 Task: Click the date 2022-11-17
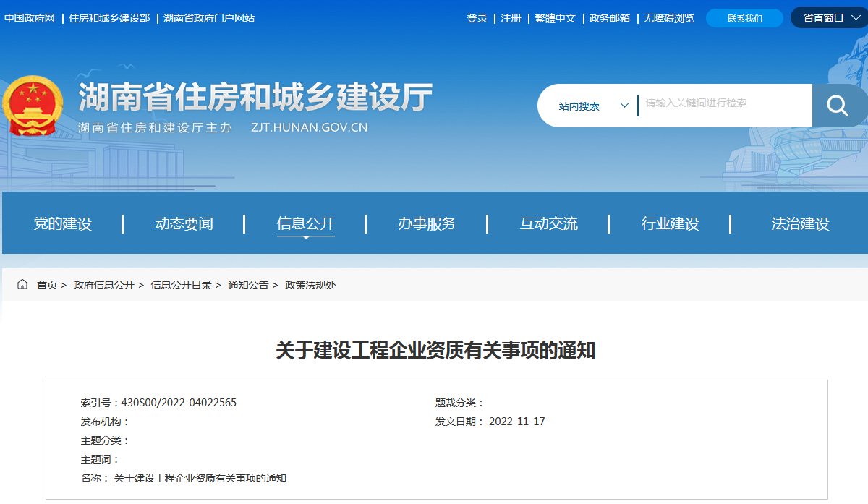point(516,422)
